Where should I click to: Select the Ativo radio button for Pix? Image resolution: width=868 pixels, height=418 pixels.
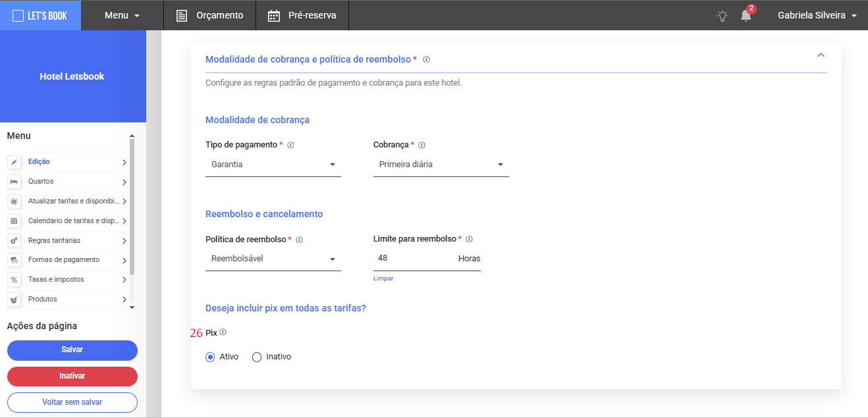tap(210, 357)
